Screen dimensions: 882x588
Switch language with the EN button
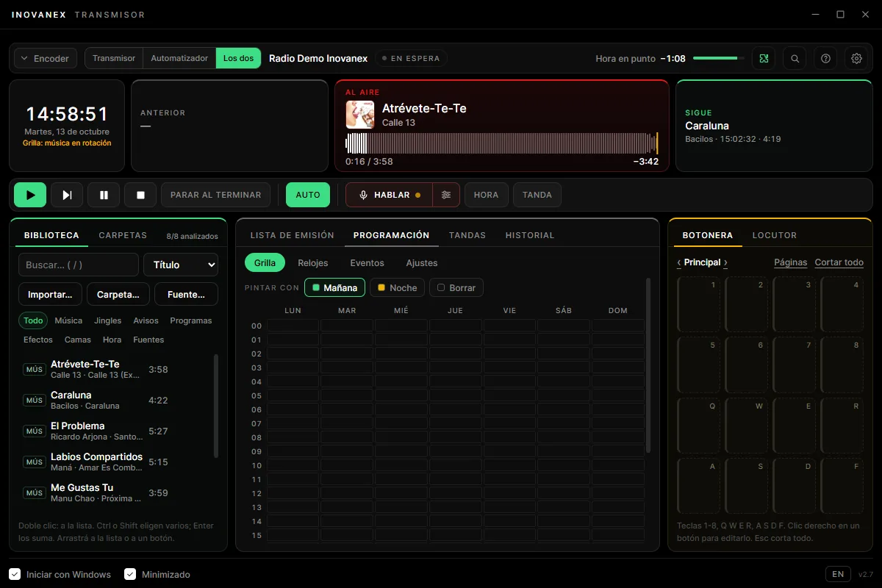tap(838, 574)
